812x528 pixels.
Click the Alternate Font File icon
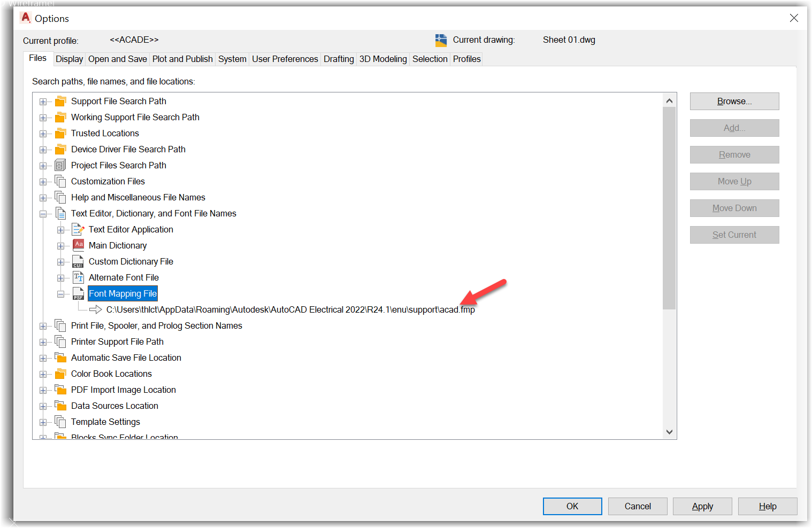point(78,277)
